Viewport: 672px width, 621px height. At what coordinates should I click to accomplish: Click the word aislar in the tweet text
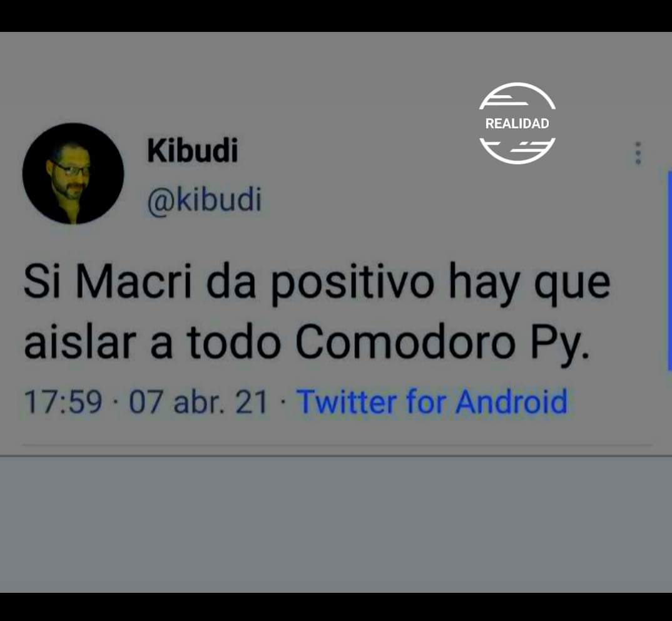tap(80, 343)
